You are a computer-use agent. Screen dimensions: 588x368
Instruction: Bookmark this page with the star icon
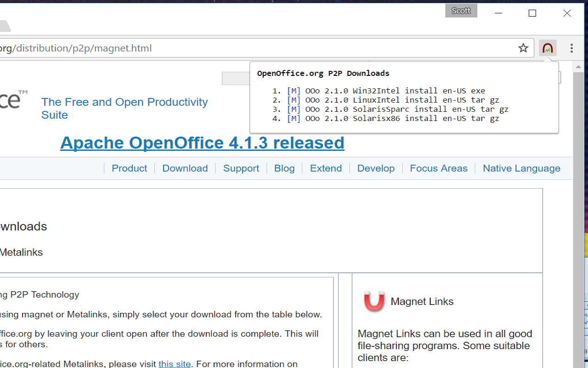523,48
